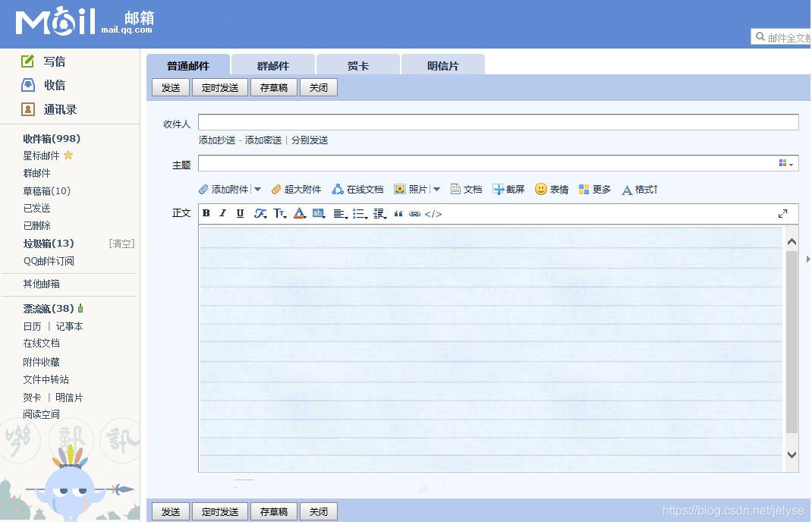This screenshot has height=525, width=812.
Task: Toggle underline formatting
Action: (239, 214)
